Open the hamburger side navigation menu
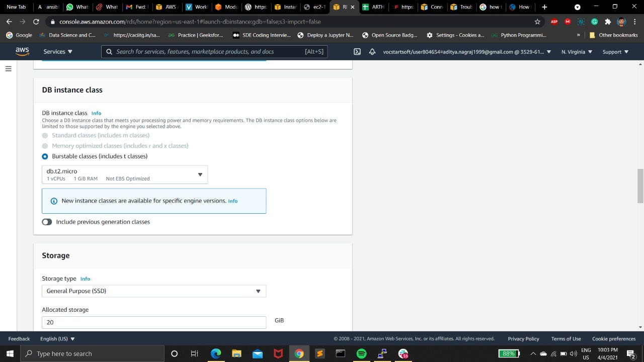The height and width of the screenshot is (362, 644). 8,69
